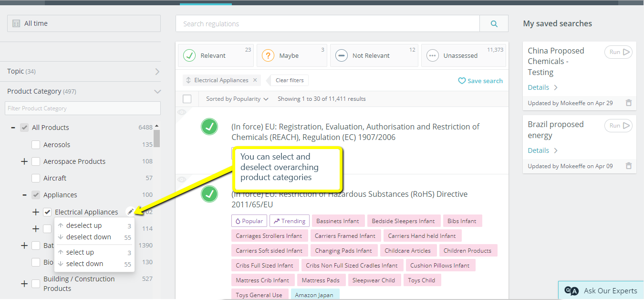Click the Not Relevant minus status icon
This screenshot has height=300, width=644.
(x=342, y=55)
